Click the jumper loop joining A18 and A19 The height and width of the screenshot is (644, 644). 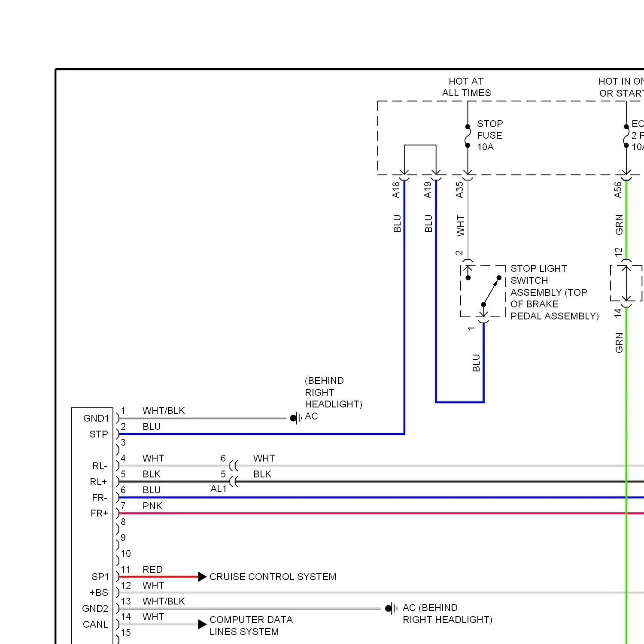[420, 159]
